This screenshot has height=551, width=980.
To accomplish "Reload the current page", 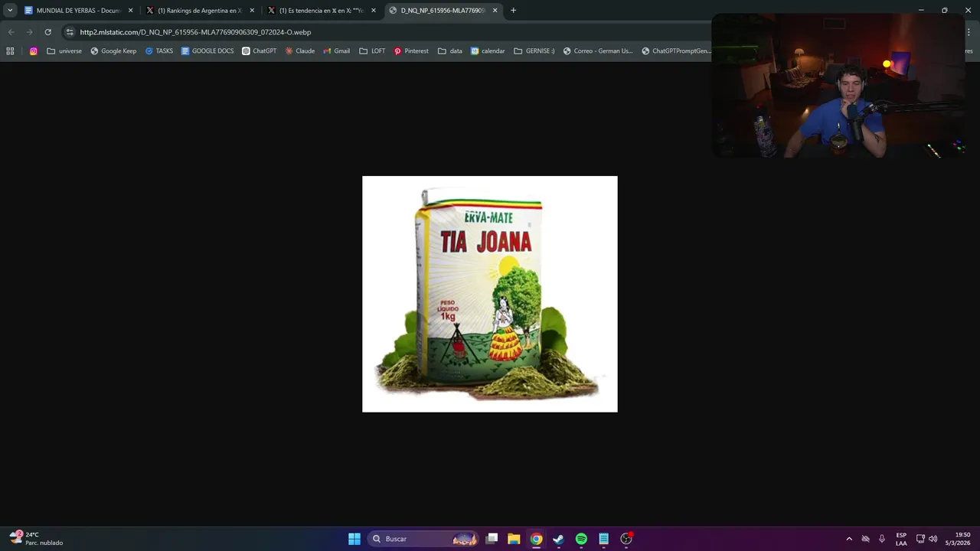I will pos(47,32).
